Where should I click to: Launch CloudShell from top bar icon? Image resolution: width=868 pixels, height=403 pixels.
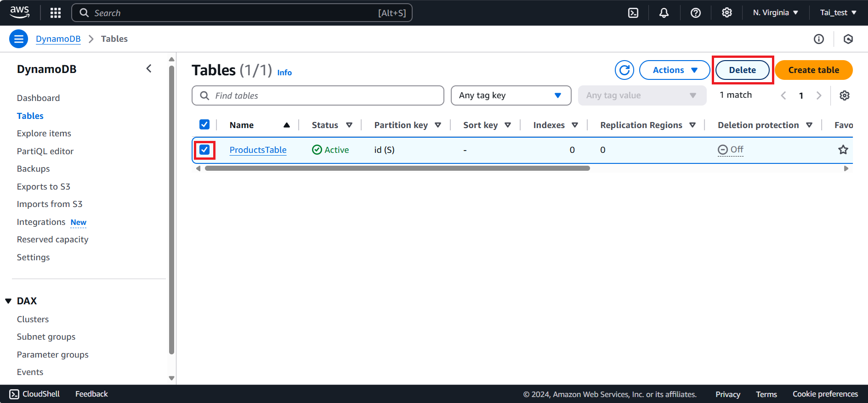(x=633, y=13)
